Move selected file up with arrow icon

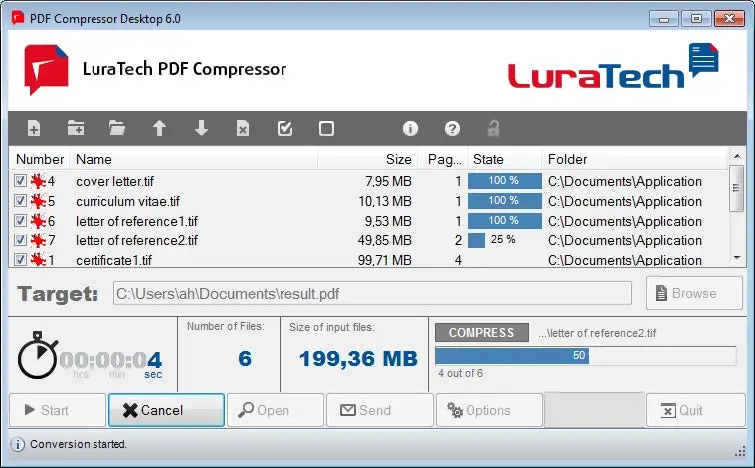point(159,129)
